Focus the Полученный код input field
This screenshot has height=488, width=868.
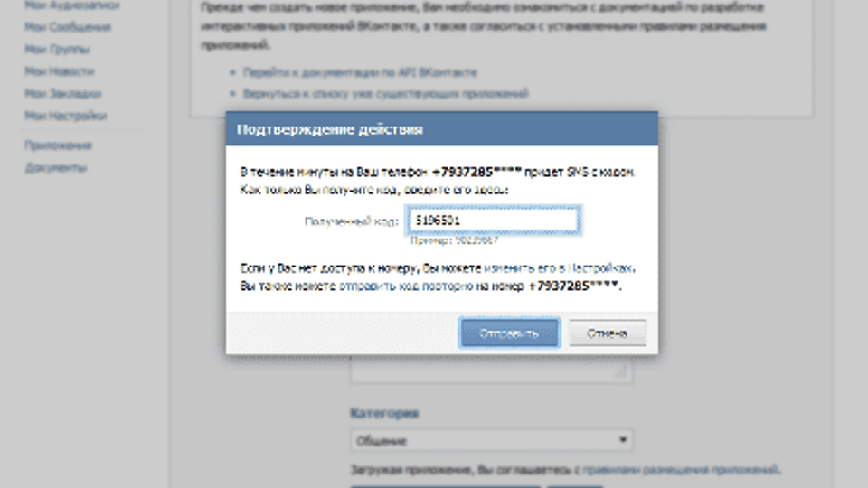(x=494, y=221)
